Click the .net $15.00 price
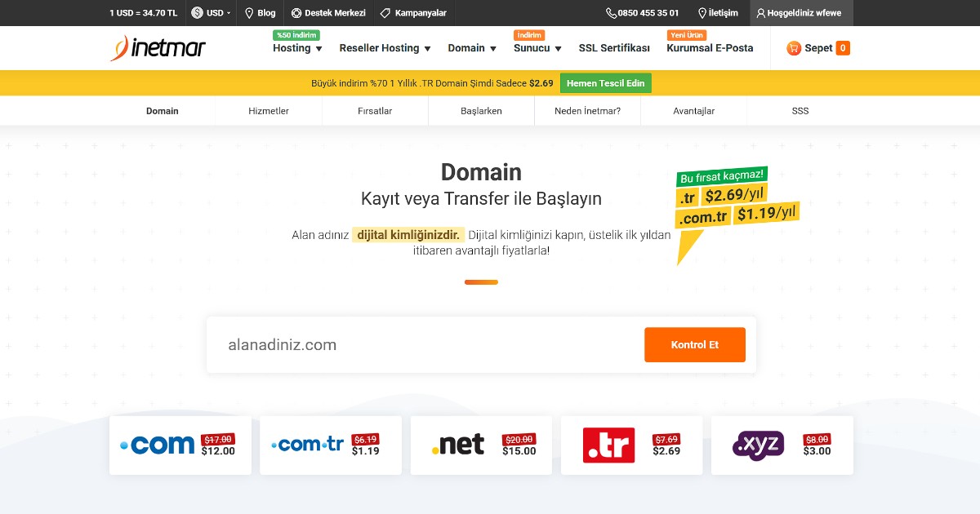The width and height of the screenshot is (980, 514). tap(519, 451)
